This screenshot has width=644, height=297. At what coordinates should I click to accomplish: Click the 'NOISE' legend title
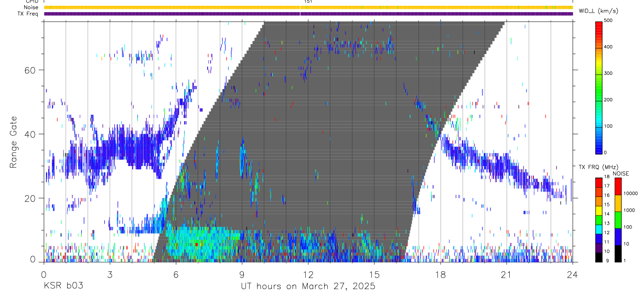point(621,173)
